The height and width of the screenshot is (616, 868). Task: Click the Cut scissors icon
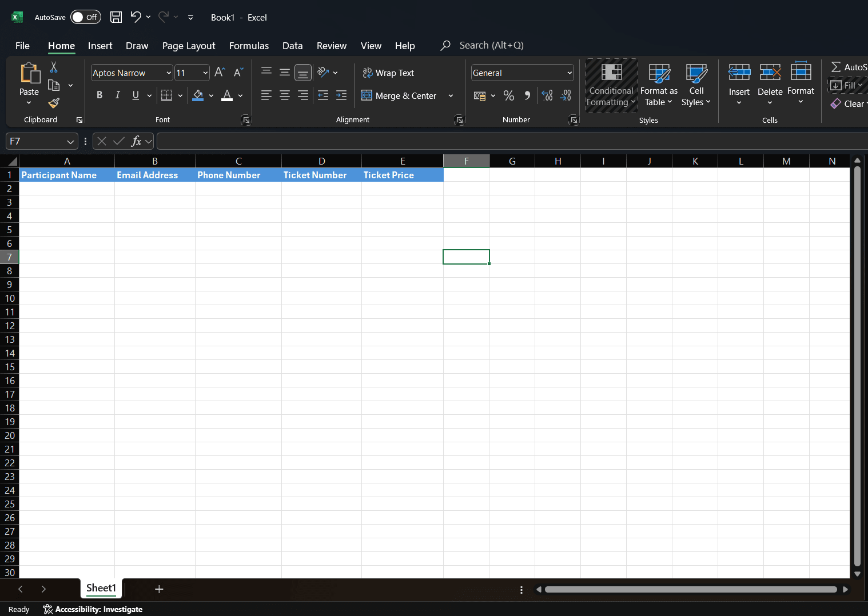point(54,67)
